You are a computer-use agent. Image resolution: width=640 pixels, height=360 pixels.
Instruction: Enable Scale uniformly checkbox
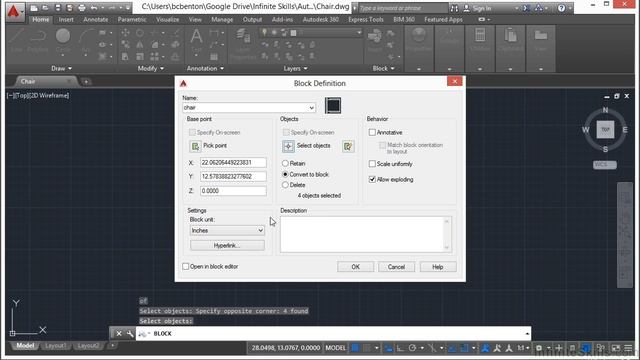tap(372, 164)
